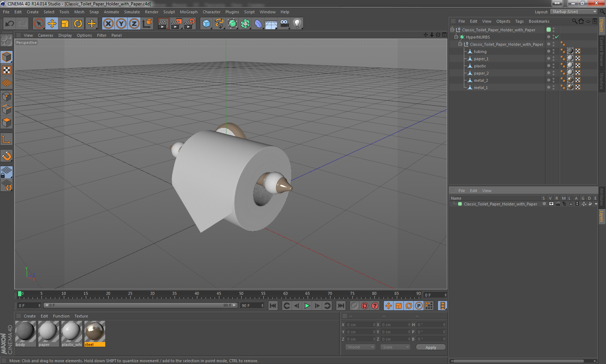Click the material tag on tubing
Viewport: 606px width, 364px height.
coord(570,51)
